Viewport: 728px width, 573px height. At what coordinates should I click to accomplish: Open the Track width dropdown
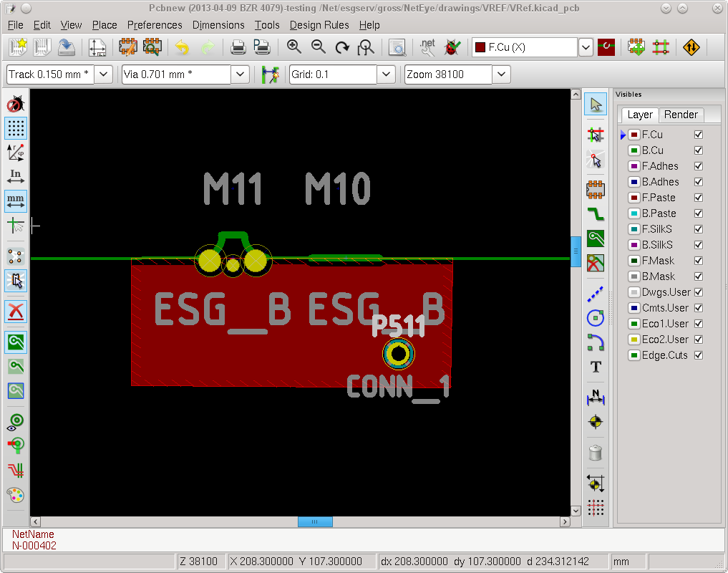coord(103,74)
